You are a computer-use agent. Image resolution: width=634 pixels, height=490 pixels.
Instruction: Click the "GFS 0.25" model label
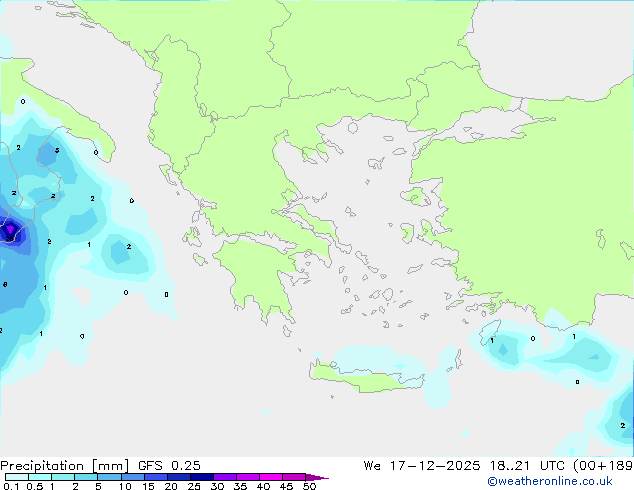pyautogui.click(x=169, y=466)
